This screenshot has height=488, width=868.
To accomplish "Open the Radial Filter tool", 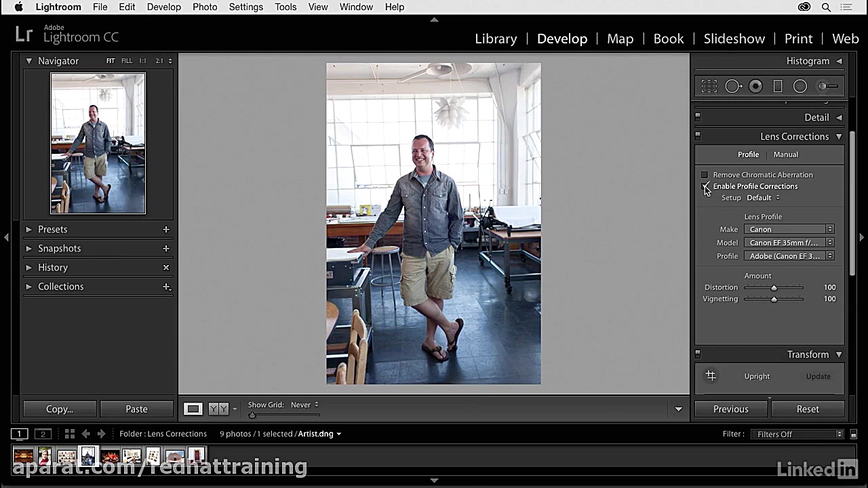I will click(800, 86).
